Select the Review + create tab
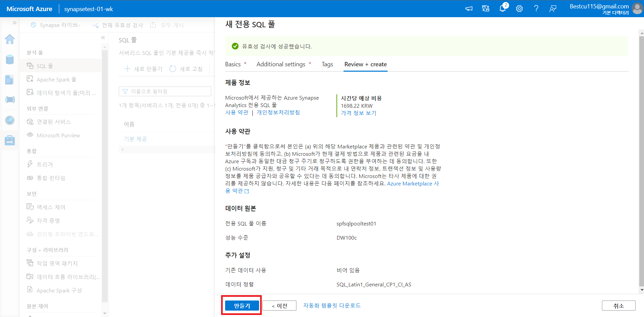The height and width of the screenshot is (317, 644). coord(365,64)
